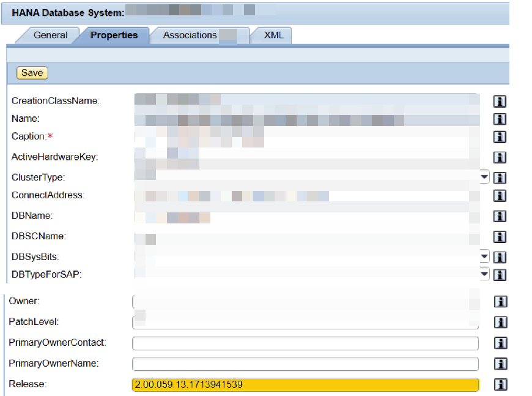The image size is (532, 396).
Task: Click into the PatchLevel field
Action: click(305, 323)
